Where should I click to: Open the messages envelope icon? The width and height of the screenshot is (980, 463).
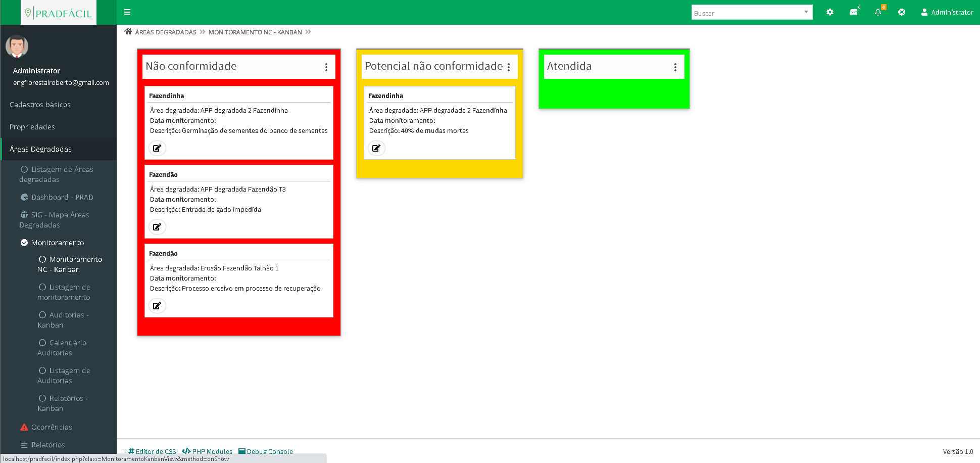point(854,12)
